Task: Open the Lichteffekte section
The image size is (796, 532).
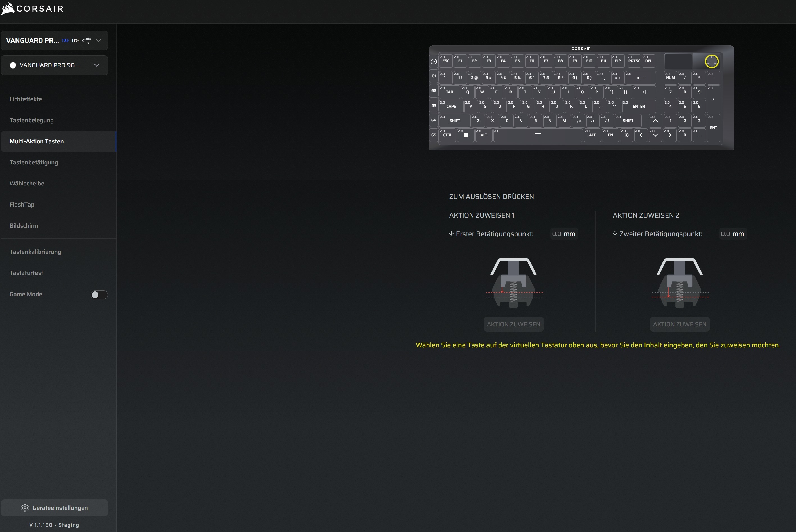Action: coord(26,99)
